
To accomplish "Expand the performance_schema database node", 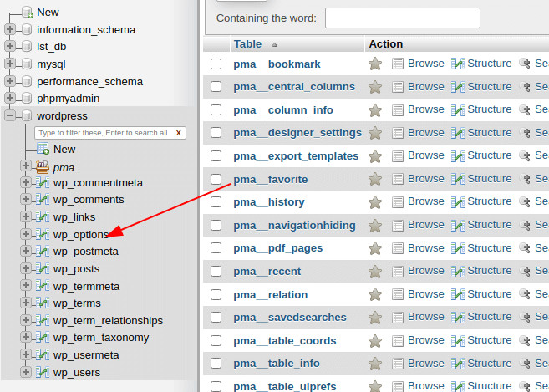I will point(10,81).
